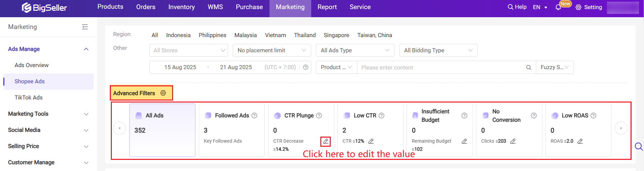
Task: Open Help search icon
Action: (510, 7)
